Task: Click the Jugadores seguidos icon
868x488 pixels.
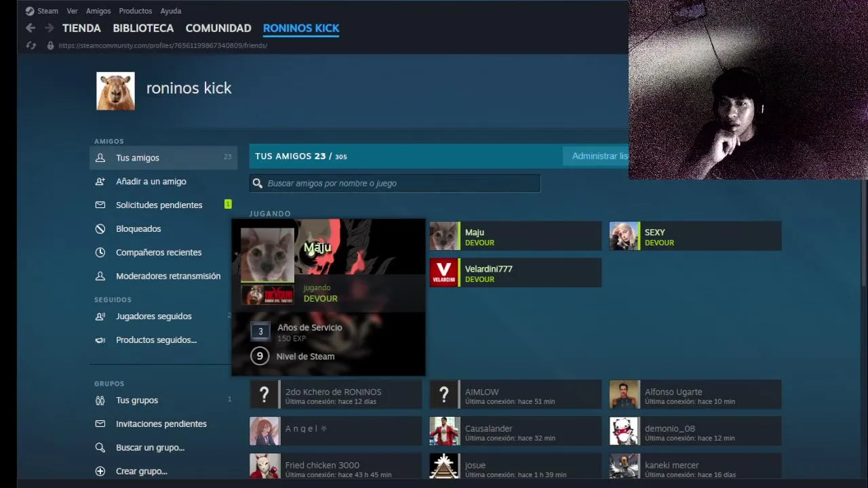Action: click(100, 316)
